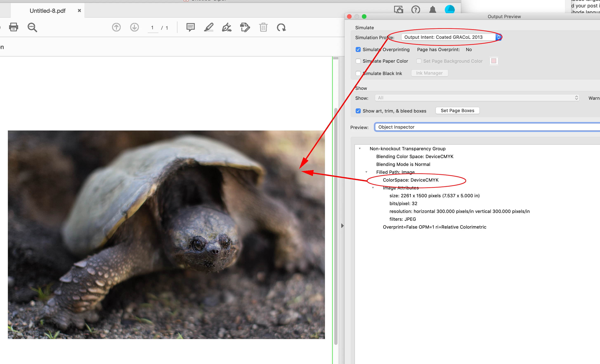Select the Add comment note tool
The height and width of the screenshot is (364, 600).
pos(190,27)
